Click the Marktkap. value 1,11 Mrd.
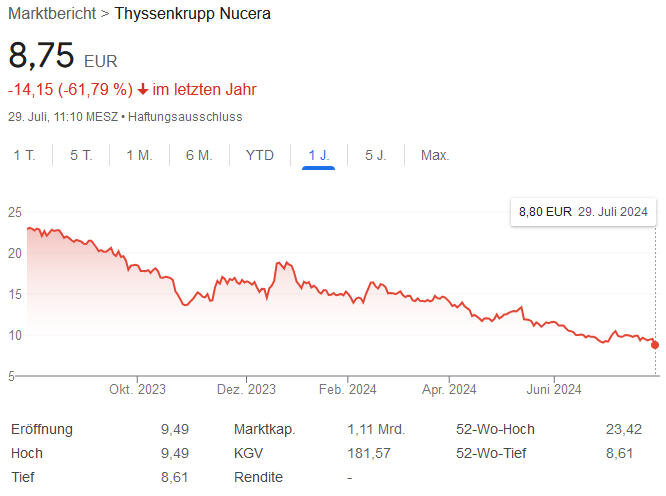 (x=376, y=429)
